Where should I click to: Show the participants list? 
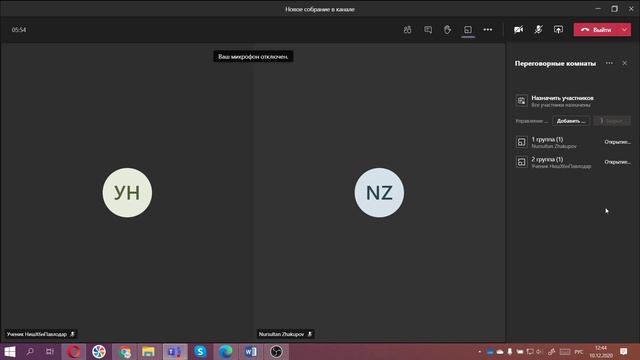pos(407,30)
